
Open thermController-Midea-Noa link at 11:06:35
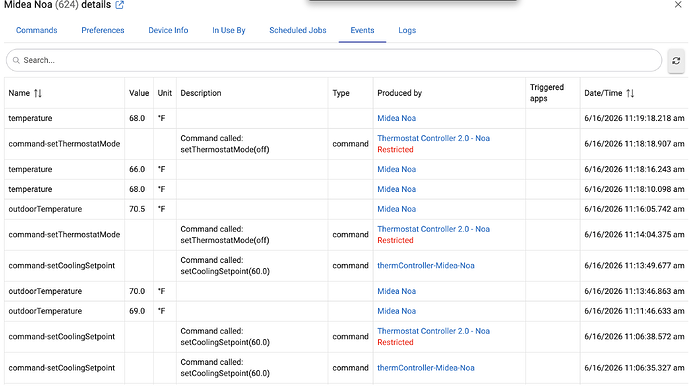[426, 368]
